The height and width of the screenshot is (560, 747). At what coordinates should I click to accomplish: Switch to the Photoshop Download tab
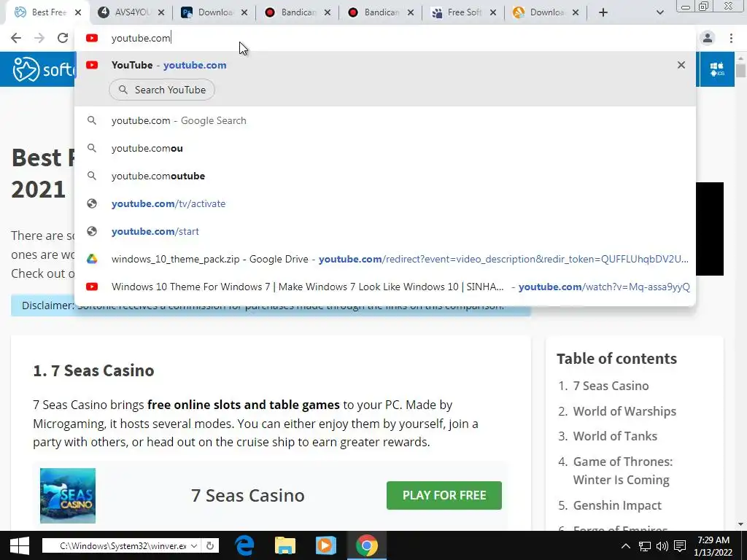click(x=213, y=13)
